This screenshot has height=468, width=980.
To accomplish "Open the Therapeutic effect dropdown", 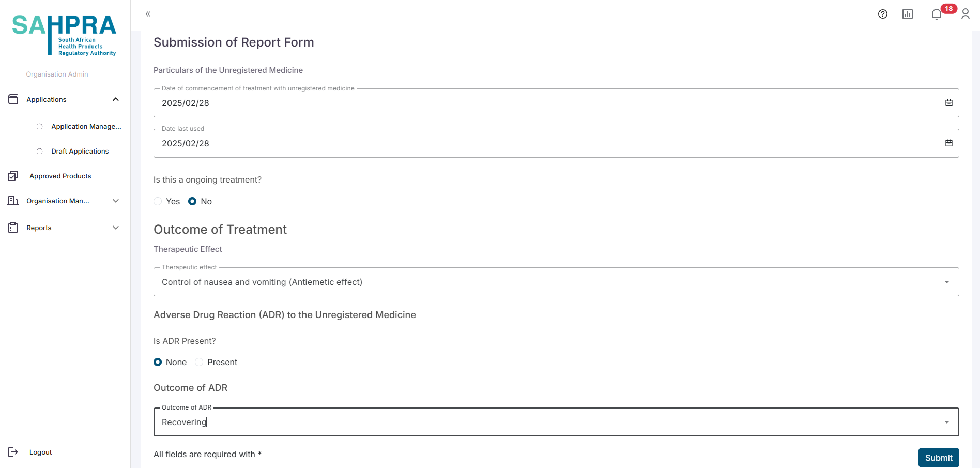I will (x=946, y=282).
